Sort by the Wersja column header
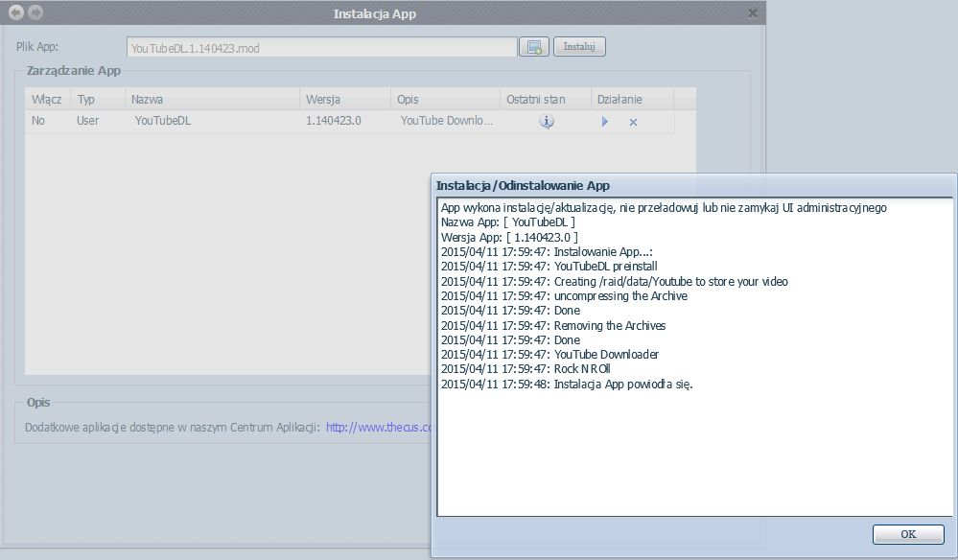 click(x=344, y=99)
